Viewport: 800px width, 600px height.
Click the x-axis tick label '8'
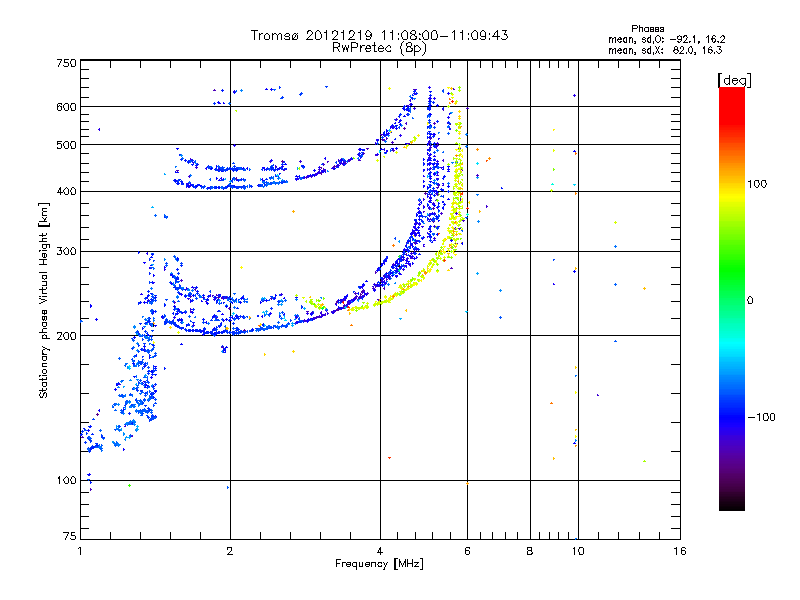click(x=530, y=551)
